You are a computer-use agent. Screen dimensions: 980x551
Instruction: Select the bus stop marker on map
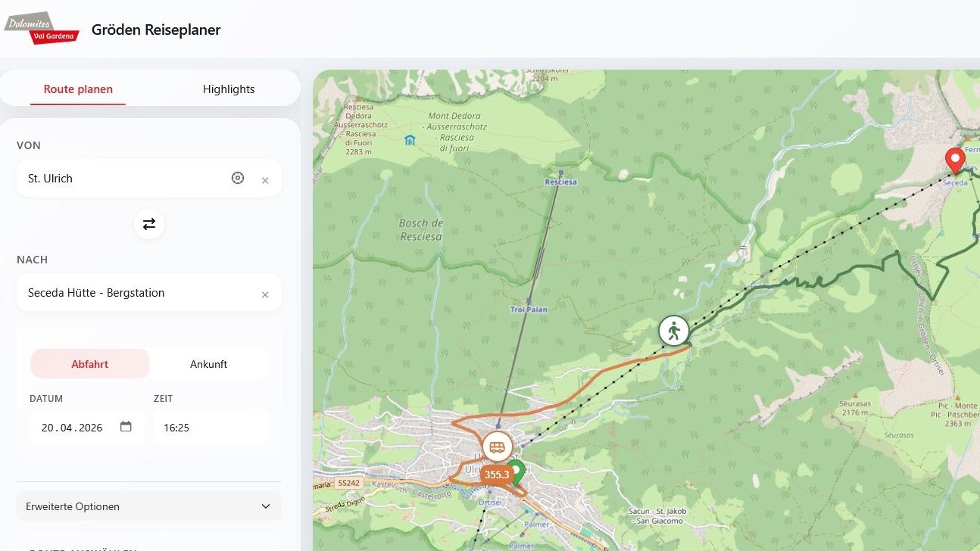(498, 447)
